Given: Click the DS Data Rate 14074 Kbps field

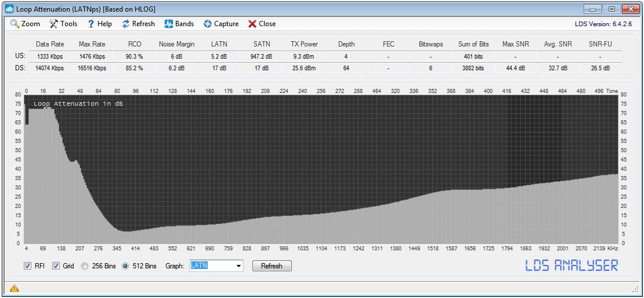Looking at the screenshot, I should [49, 68].
